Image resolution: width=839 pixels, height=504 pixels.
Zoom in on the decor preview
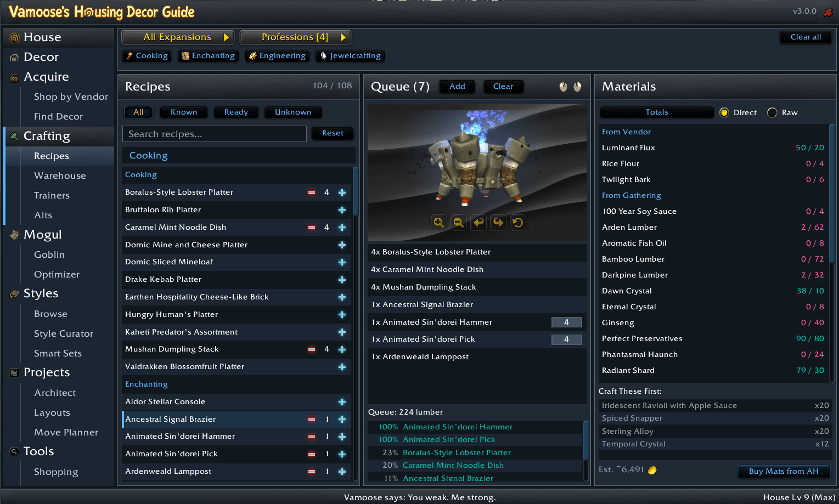point(438,222)
